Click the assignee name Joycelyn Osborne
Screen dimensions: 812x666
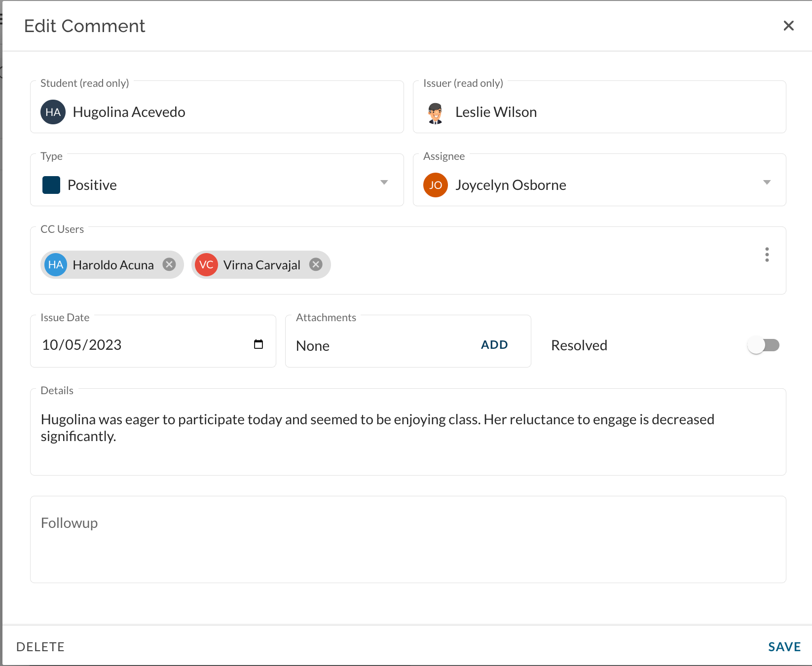(511, 185)
